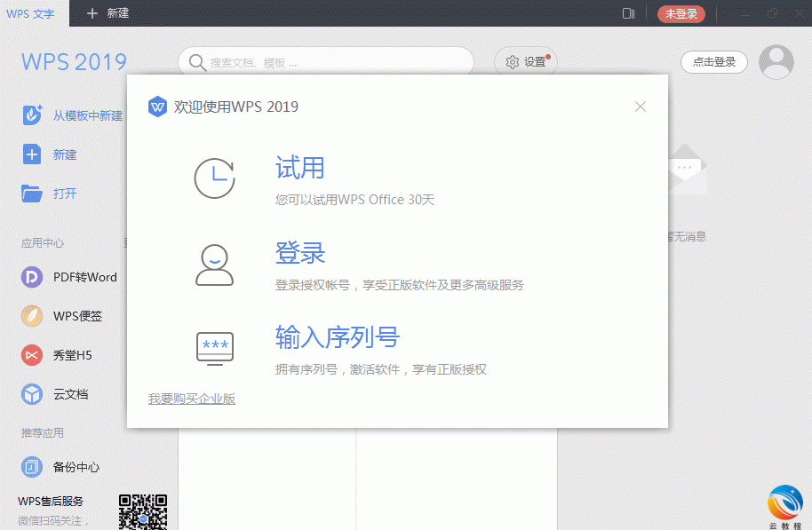Click the user avatar in top right
The image size is (812, 530).
coord(777,62)
